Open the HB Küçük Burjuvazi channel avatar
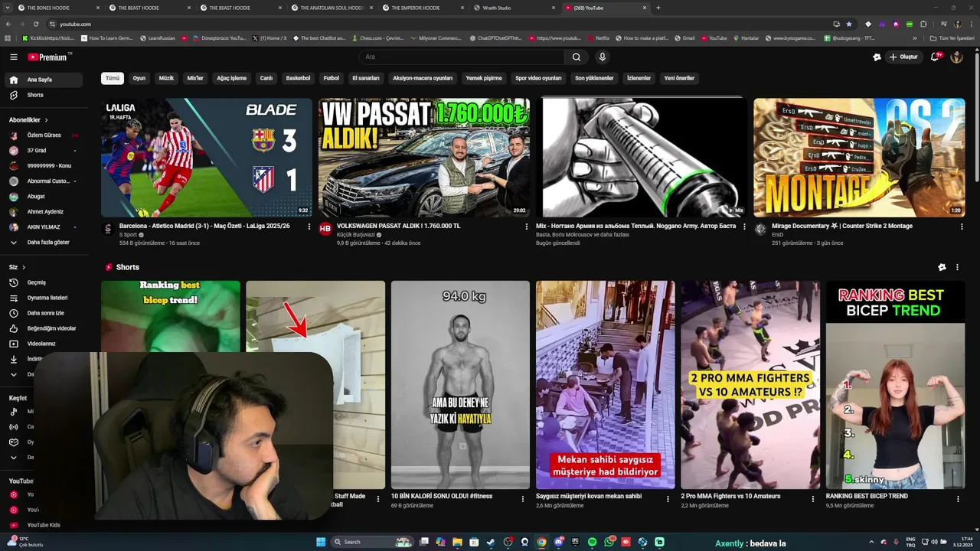 (325, 229)
